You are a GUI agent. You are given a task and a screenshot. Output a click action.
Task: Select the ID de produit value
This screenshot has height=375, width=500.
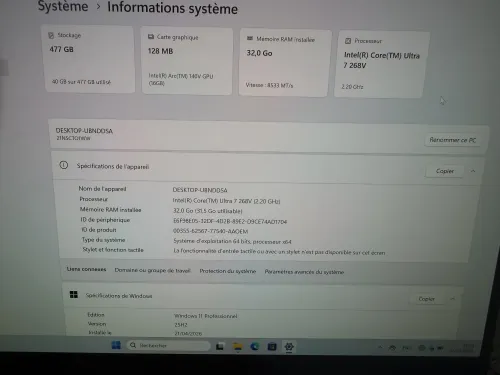point(210,231)
